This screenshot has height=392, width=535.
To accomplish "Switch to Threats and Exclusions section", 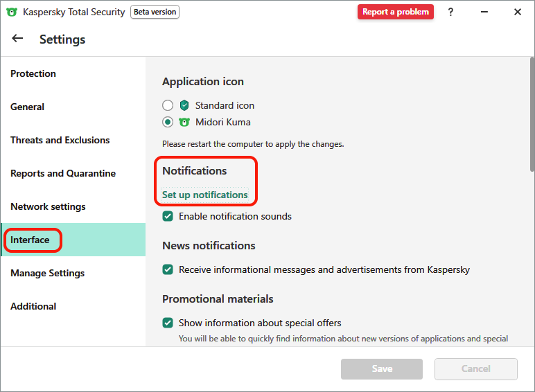I will (x=60, y=140).
